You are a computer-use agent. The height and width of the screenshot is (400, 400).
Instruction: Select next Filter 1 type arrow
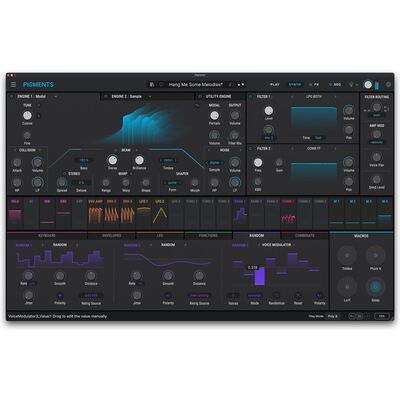click(335, 97)
